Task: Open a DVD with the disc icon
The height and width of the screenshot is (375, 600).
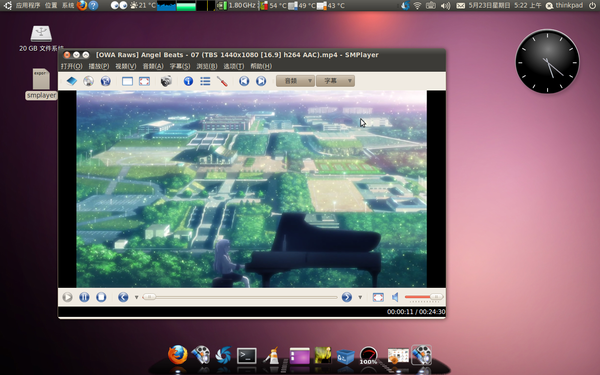Action: click(x=88, y=81)
